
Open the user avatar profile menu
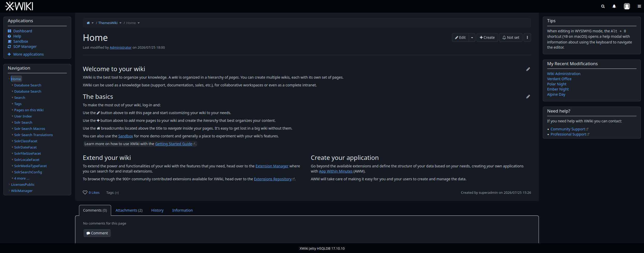pyautogui.click(x=627, y=6)
